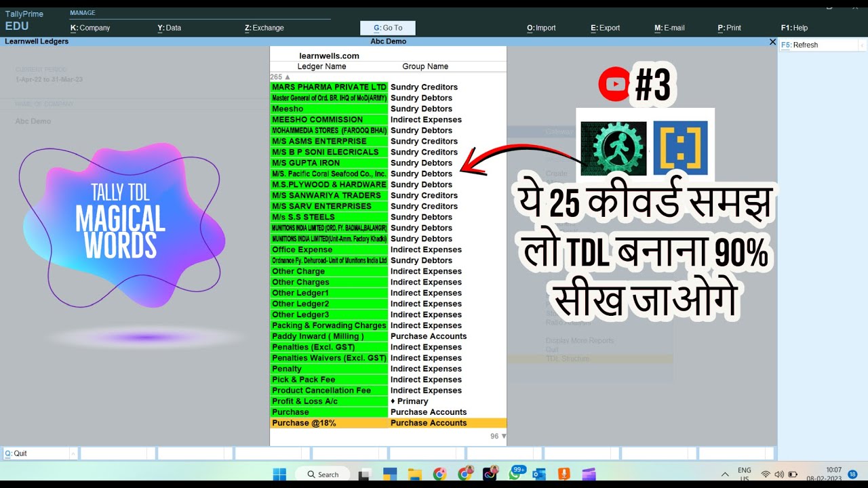Open F1: Help menu
This screenshot has width=868, height=488.
(x=794, y=28)
